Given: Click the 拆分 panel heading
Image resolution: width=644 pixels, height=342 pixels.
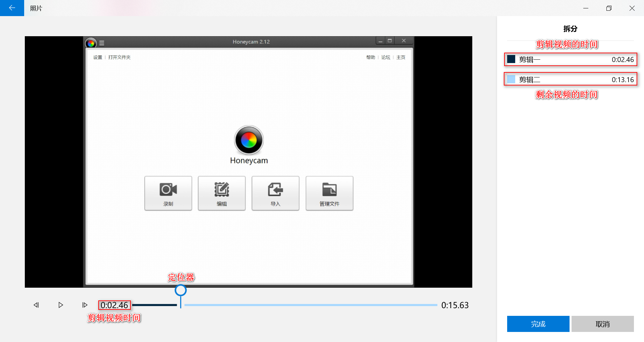Looking at the screenshot, I should [x=570, y=29].
